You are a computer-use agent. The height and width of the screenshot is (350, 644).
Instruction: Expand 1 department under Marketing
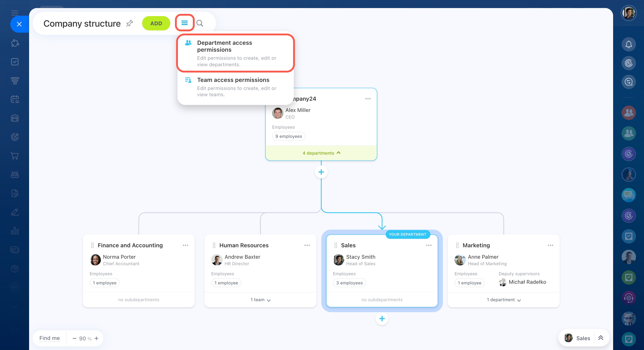coord(503,300)
